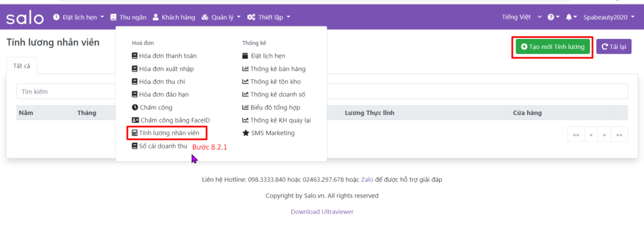The height and width of the screenshot is (229, 644).
Task: Open Thống kê tồn kho item
Action: coord(272,82)
